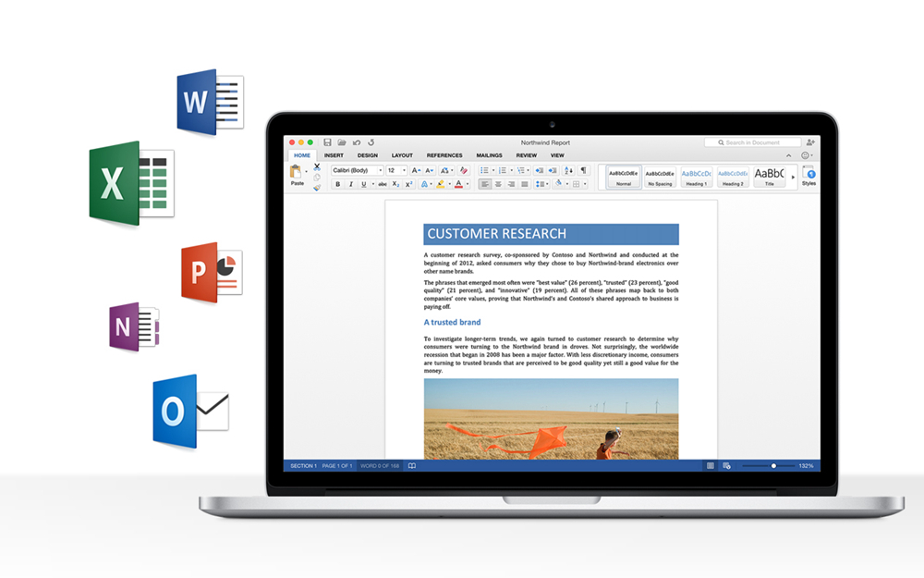Screen dimensions: 924x578
Task: Toggle show paragraph marks (¶)
Action: click(583, 170)
